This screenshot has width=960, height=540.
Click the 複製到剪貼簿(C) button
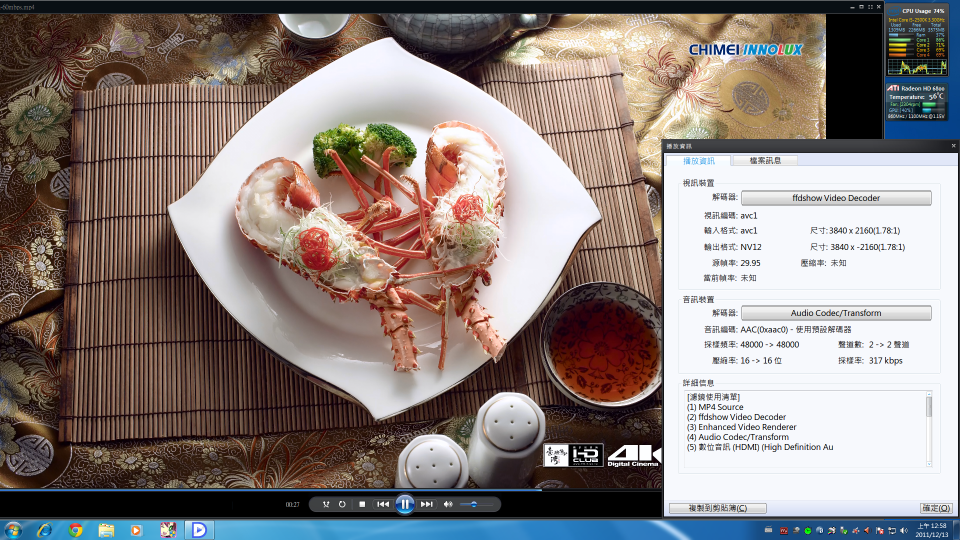click(x=717, y=508)
